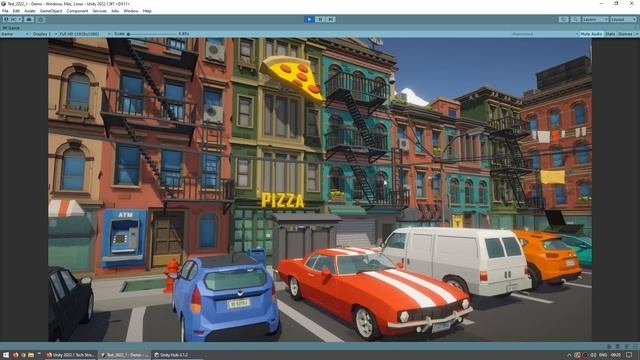640x360 pixels.
Task: Select the Test_2022_1 Demo taskbar item
Action: [x=124, y=355]
